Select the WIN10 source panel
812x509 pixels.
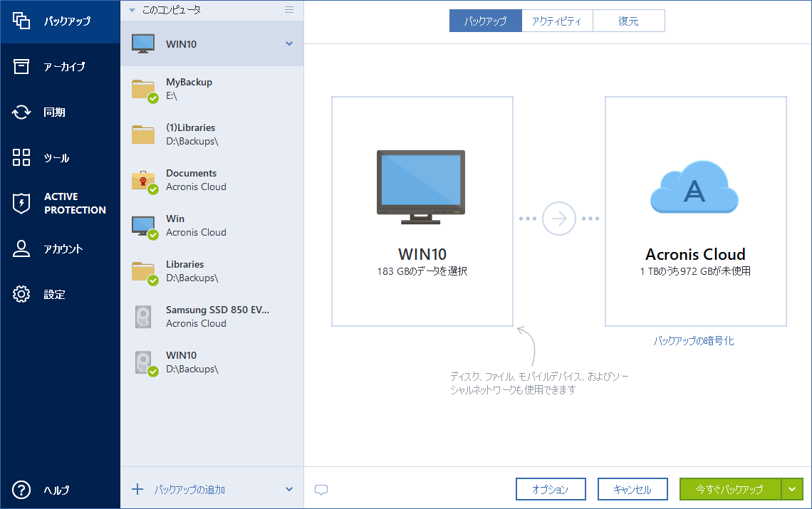pyautogui.click(x=422, y=211)
